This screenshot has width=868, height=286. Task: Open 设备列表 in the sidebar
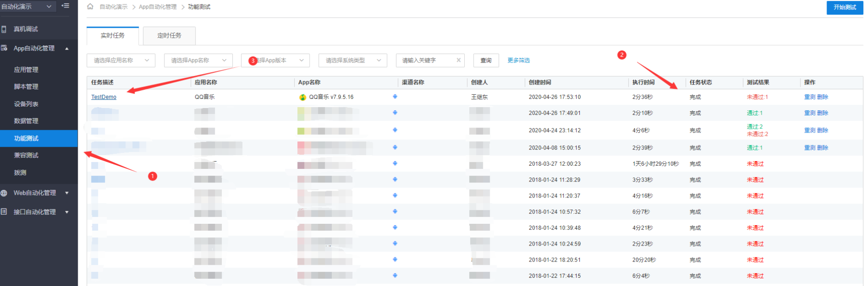pyautogui.click(x=26, y=104)
